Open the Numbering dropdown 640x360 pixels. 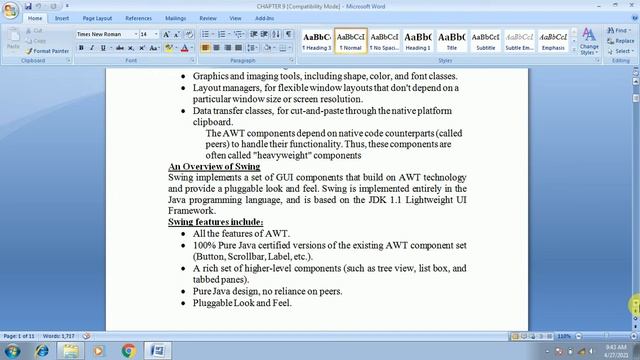pos(229,34)
